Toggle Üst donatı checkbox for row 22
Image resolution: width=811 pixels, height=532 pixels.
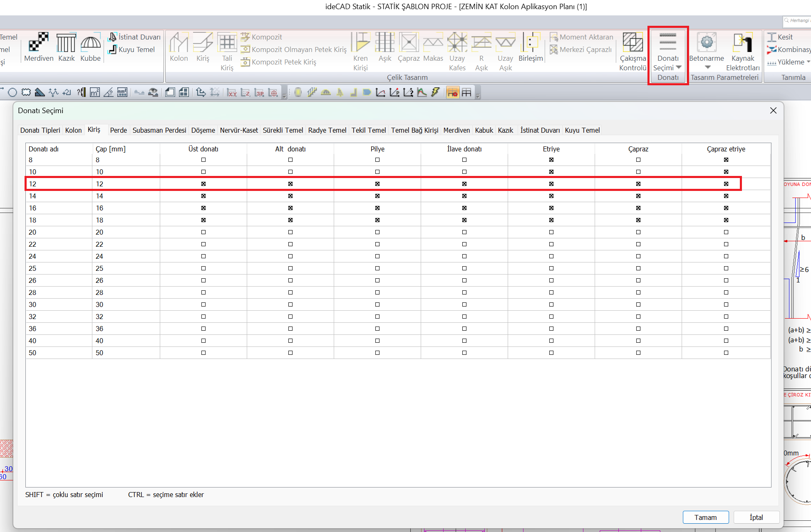point(203,244)
